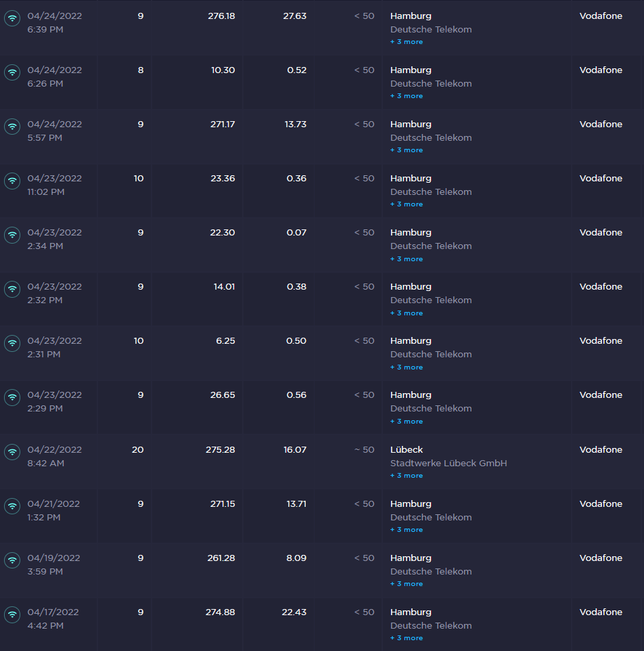Screen dimensions: 644x651
Task: Select upload value 0.50
Action: (x=296, y=341)
